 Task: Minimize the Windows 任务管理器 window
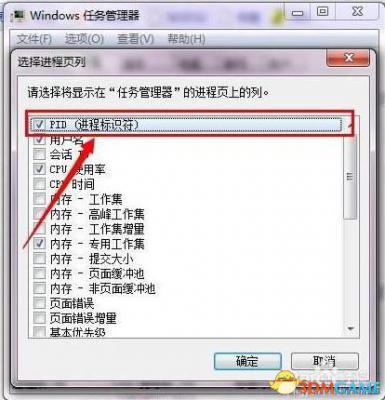click(298, 13)
